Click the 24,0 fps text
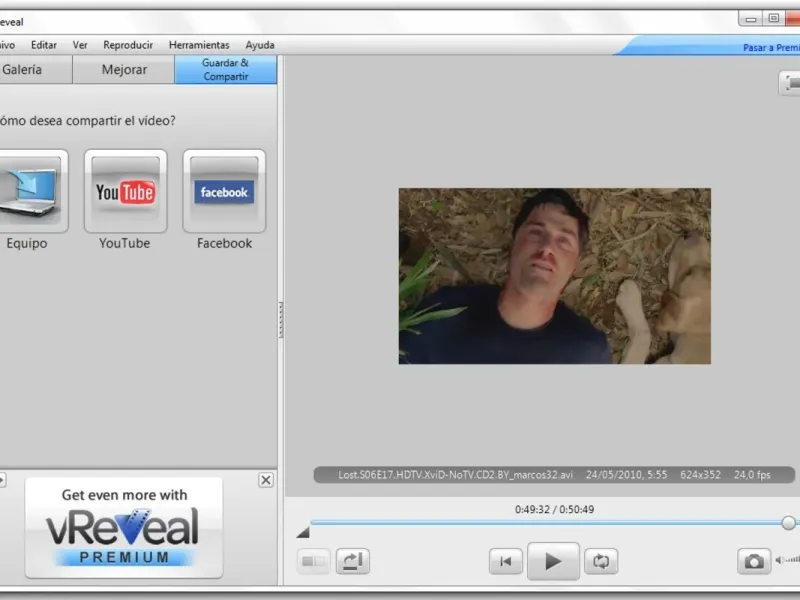800x600 pixels. coord(752,474)
